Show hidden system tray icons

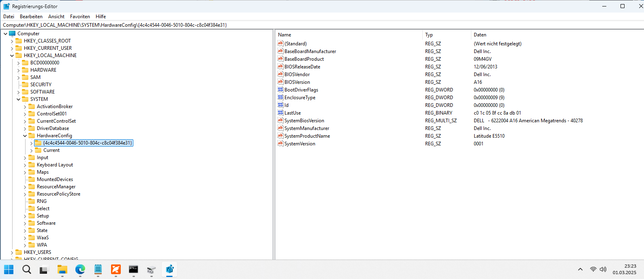pyautogui.click(x=580, y=269)
